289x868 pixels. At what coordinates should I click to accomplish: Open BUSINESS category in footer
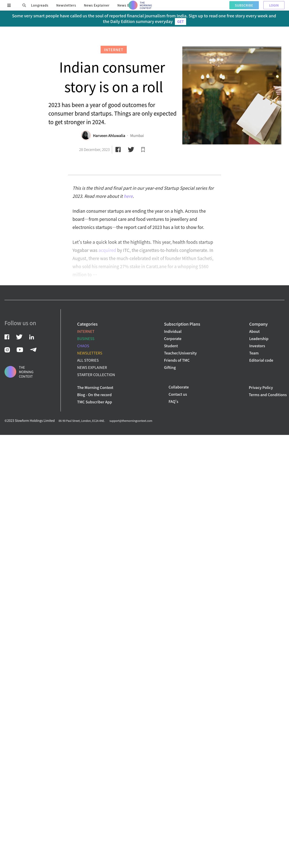pos(86,339)
